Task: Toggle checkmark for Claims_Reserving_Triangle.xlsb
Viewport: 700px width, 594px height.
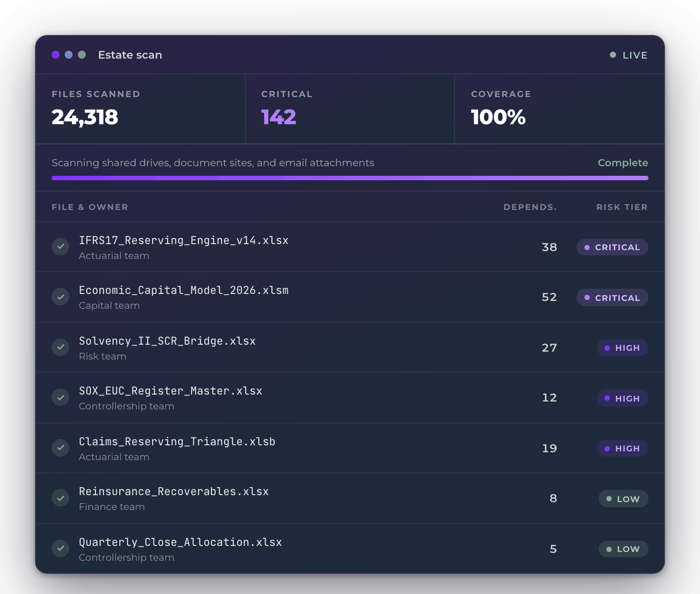Action: (60, 448)
